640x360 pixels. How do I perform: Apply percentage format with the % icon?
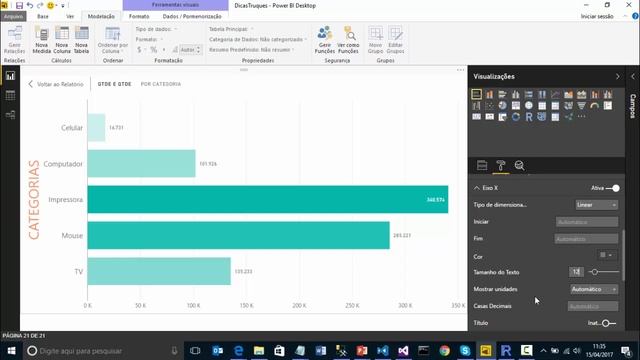153,50
